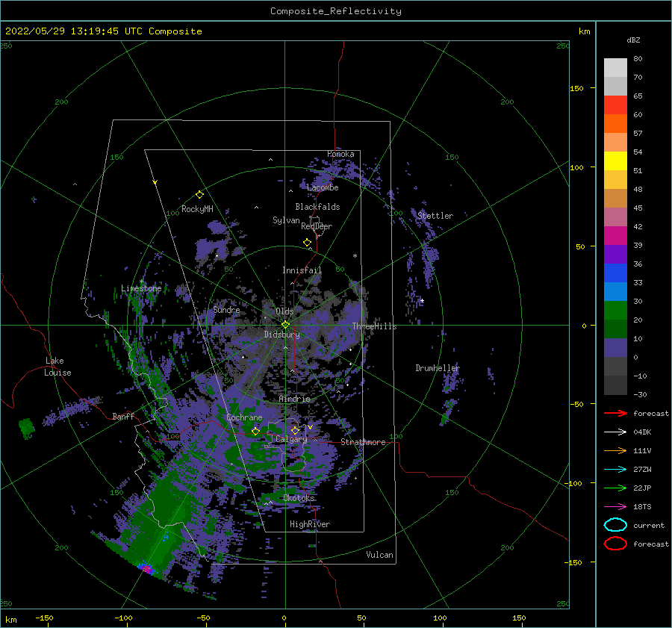
Task: Click the Cochrane city label
Action: [244, 417]
